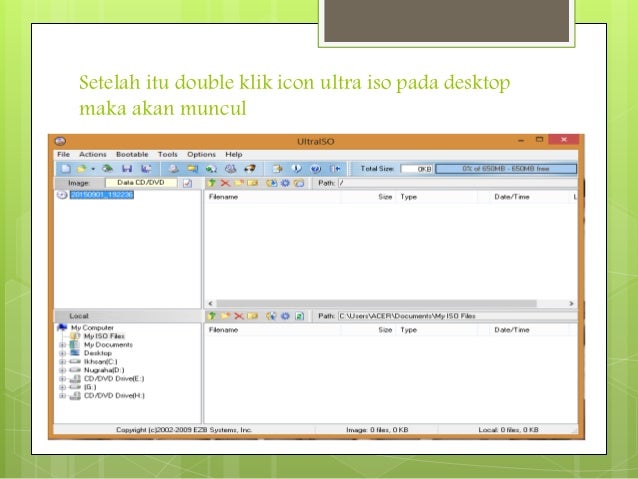Click the Up green arrow in Local toolbar
The height and width of the screenshot is (479, 638).
(x=212, y=316)
